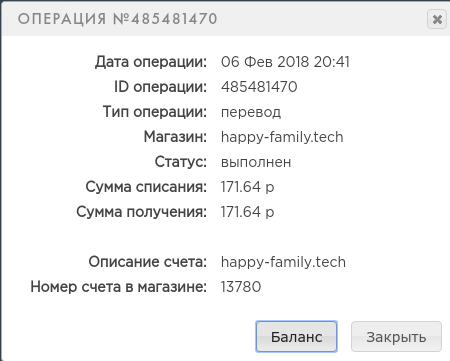The width and height of the screenshot is (450, 361).
Task: Click the Тип операции label
Action: [155, 112]
